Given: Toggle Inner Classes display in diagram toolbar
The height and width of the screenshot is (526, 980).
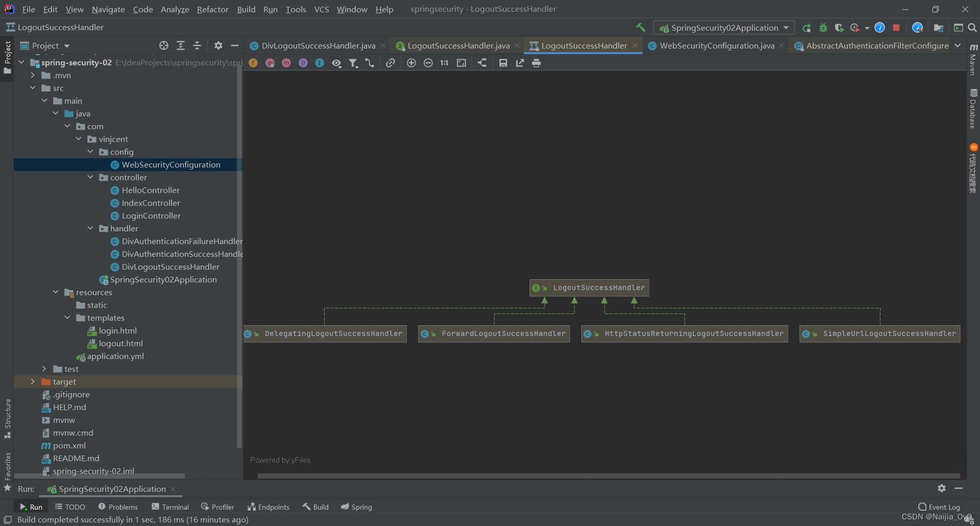Looking at the screenshot, I should (320, 63).
